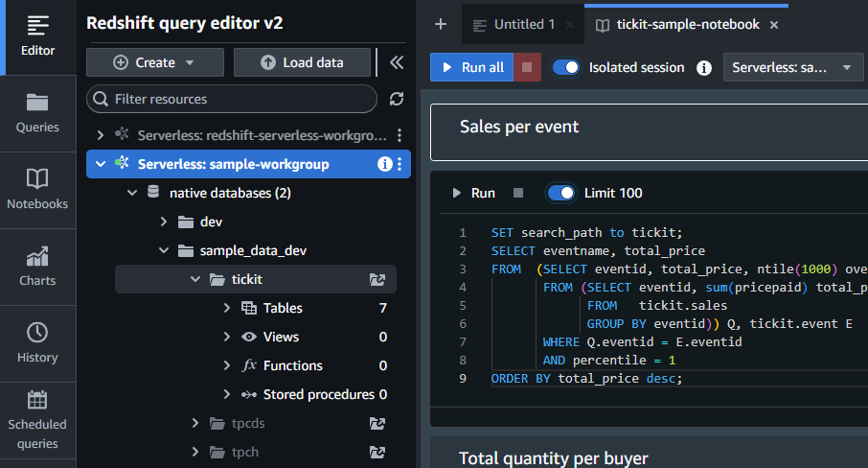The width and height of the screenshot is (868, 468).
Task: Click the Stored procedures icon
Action: [x=249, y=394]
